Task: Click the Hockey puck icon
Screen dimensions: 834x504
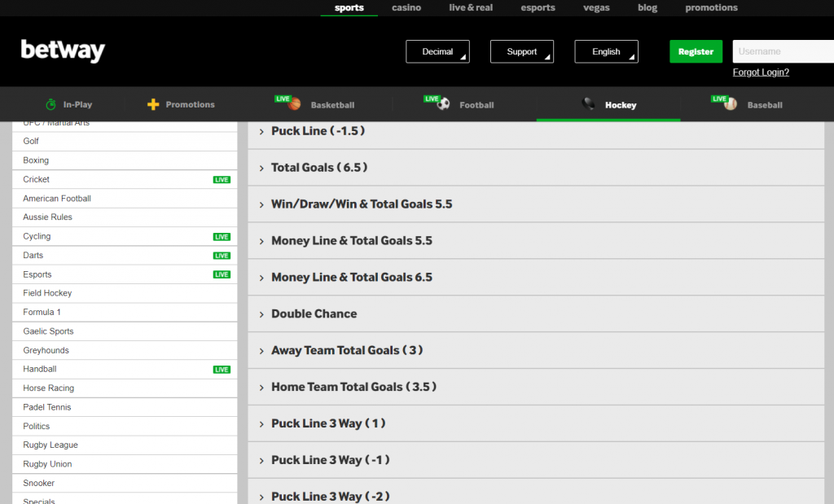Action: coord(588,103)
